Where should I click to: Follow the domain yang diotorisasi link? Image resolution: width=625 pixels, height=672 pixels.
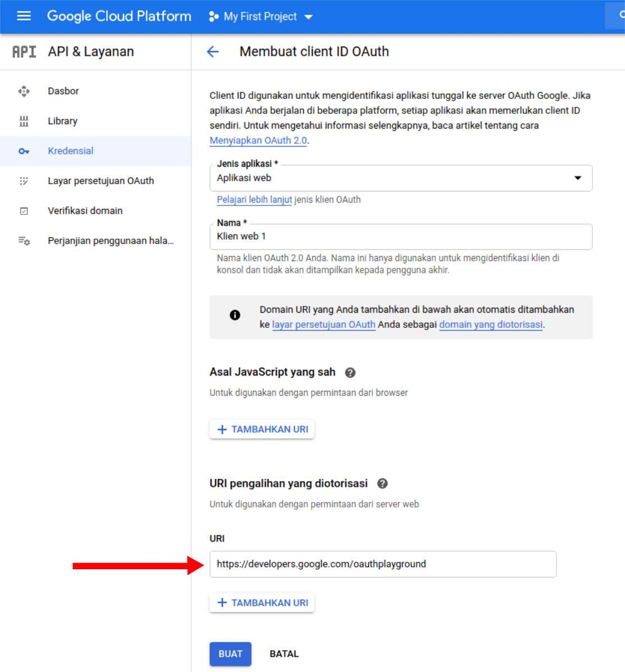tap(491, 324)
